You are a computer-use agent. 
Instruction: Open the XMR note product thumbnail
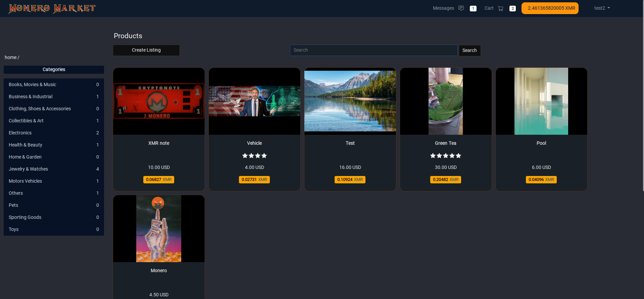[x=159, y=101]
